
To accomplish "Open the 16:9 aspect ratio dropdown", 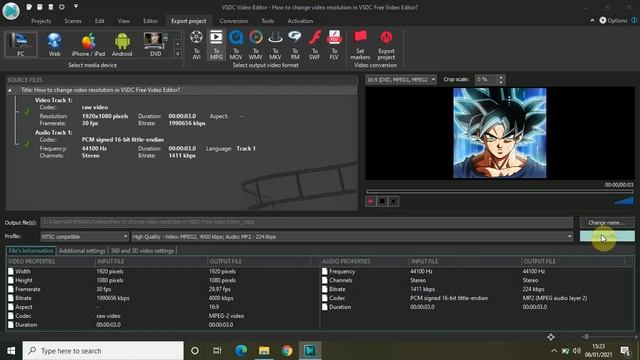I will click(401, 80).
